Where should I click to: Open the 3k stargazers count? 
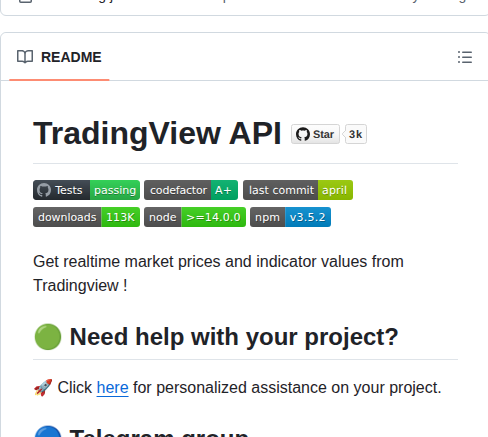point(355,134)
